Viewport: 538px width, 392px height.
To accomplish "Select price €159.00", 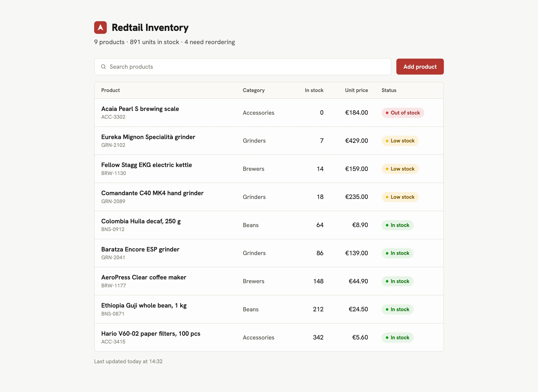I will pos(356,169).
